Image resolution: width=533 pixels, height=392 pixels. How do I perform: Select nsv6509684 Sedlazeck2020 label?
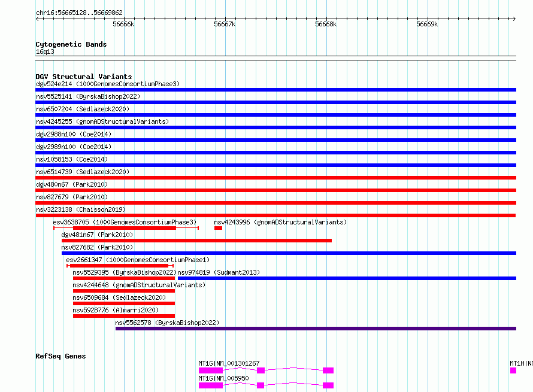pyautogui.click(x=119, y=297)
